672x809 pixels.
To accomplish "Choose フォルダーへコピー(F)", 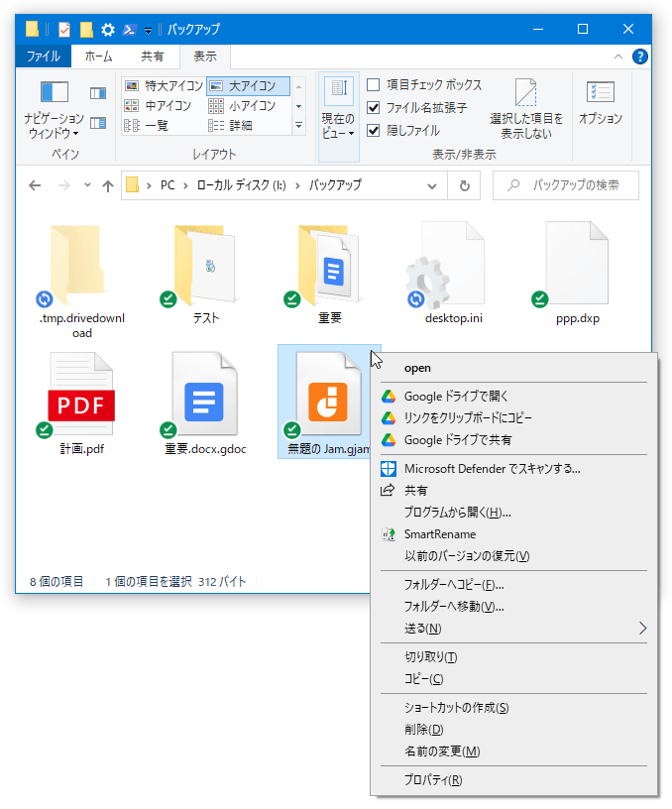I will (x=513, y=585).
